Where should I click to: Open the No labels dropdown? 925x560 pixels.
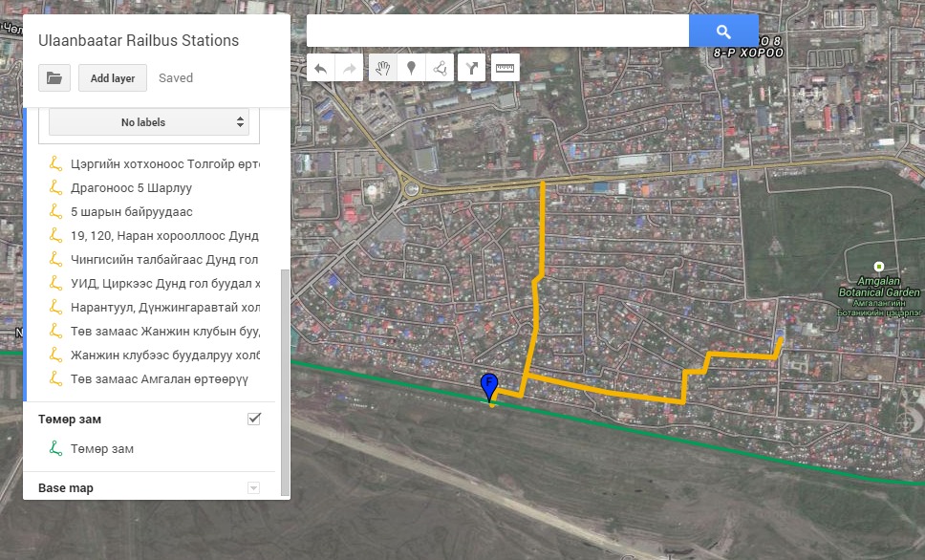pos(148,122)
